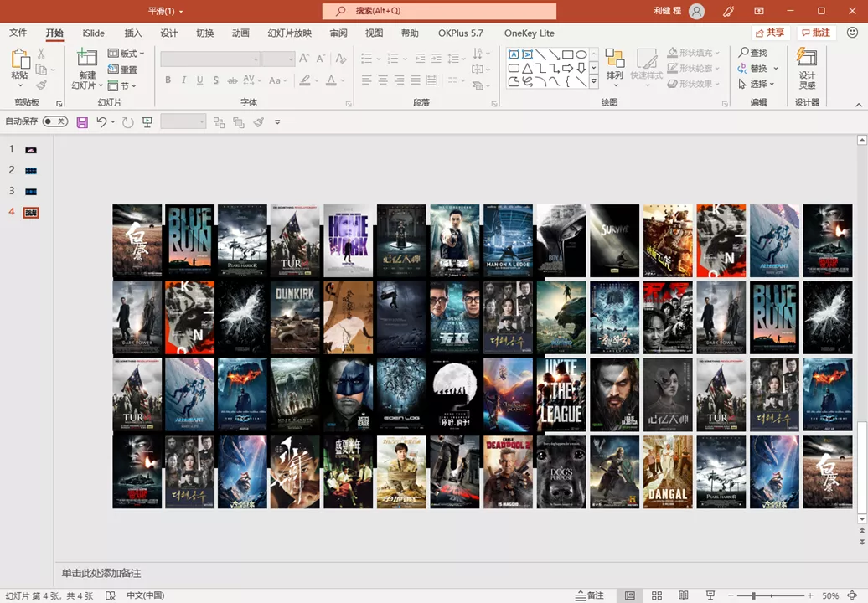Align text left in paragraph group
The image size is (868, 603).
[366, 80]
